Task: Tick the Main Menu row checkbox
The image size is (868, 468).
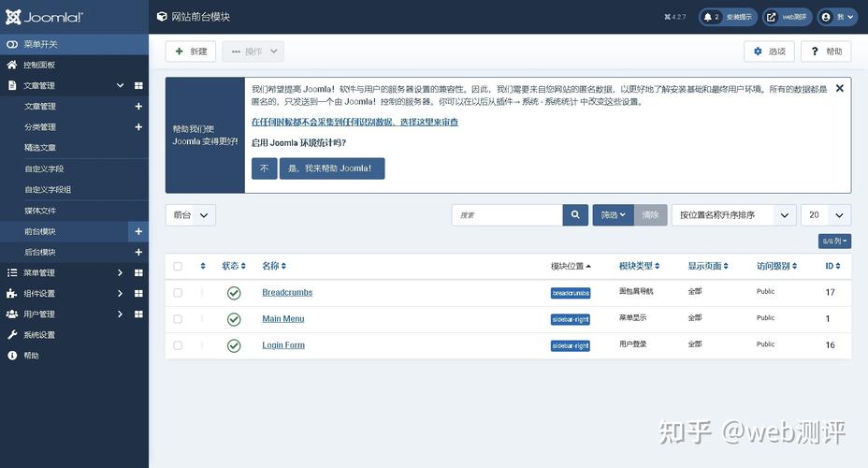Action: (x=178, y=319)
